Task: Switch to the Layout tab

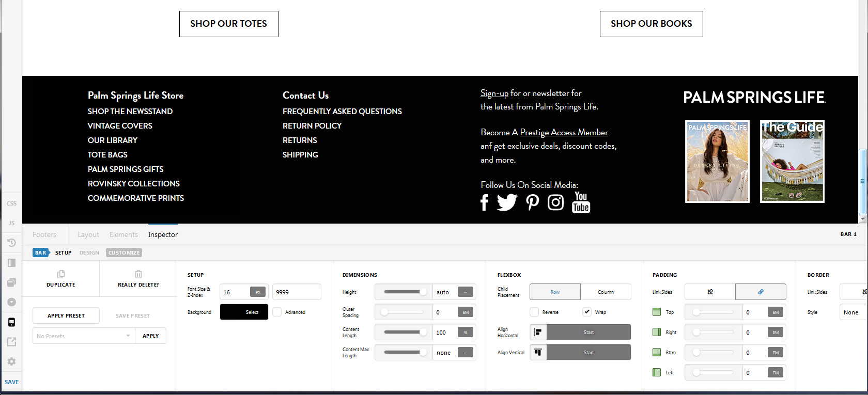Action: [88, 234]
